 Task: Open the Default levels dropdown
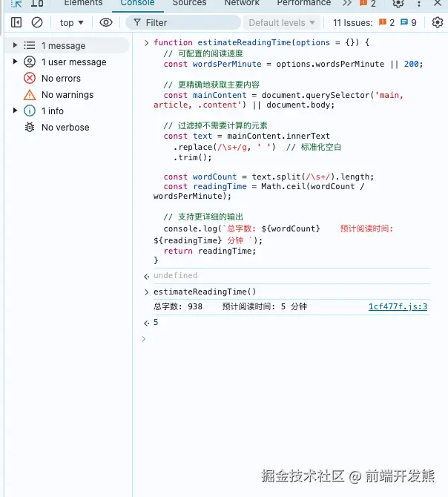point(282,23)
